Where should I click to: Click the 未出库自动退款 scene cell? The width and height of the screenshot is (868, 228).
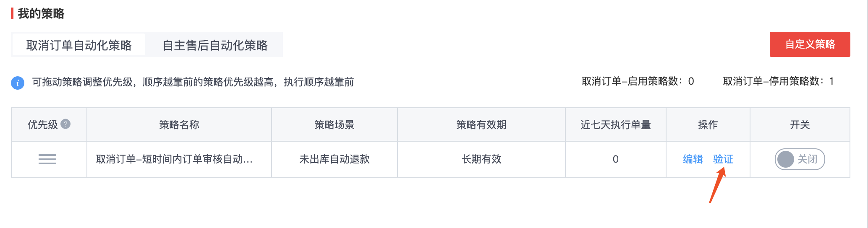(x=335, y=159)
